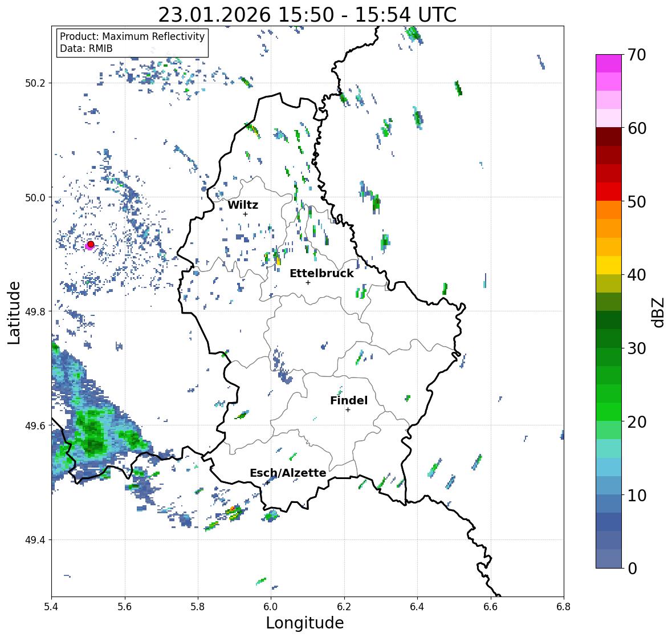This screenshot has height=637, width=672.
Task: Click the Findel cross marker
Action: pos(348,410)
